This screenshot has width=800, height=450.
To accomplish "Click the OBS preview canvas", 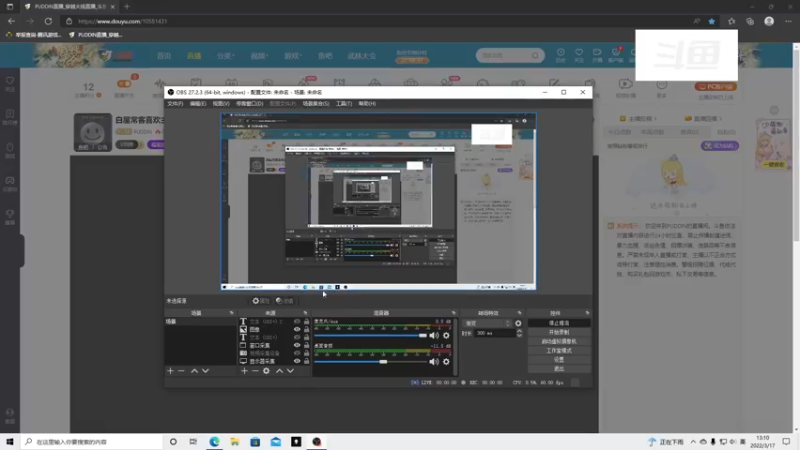I will (x=379, y=202).
